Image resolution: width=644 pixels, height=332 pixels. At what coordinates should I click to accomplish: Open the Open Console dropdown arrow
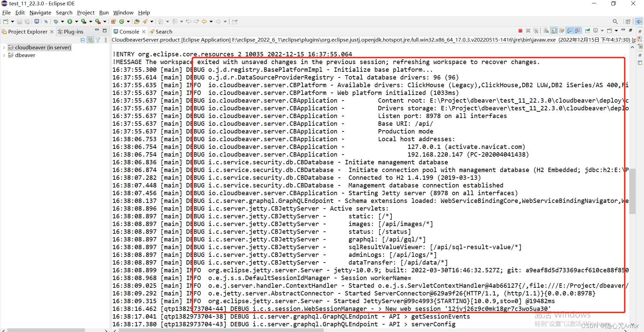[616, 31]
